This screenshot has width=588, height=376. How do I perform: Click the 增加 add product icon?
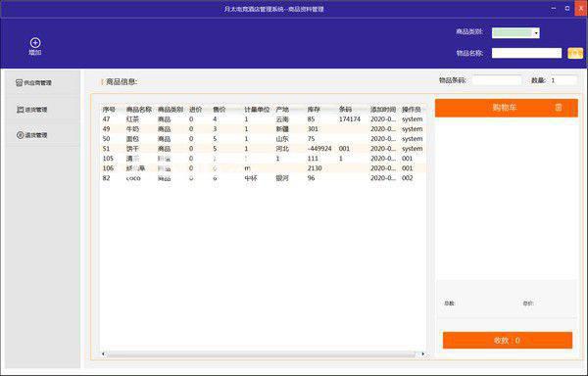click(35, 47)
